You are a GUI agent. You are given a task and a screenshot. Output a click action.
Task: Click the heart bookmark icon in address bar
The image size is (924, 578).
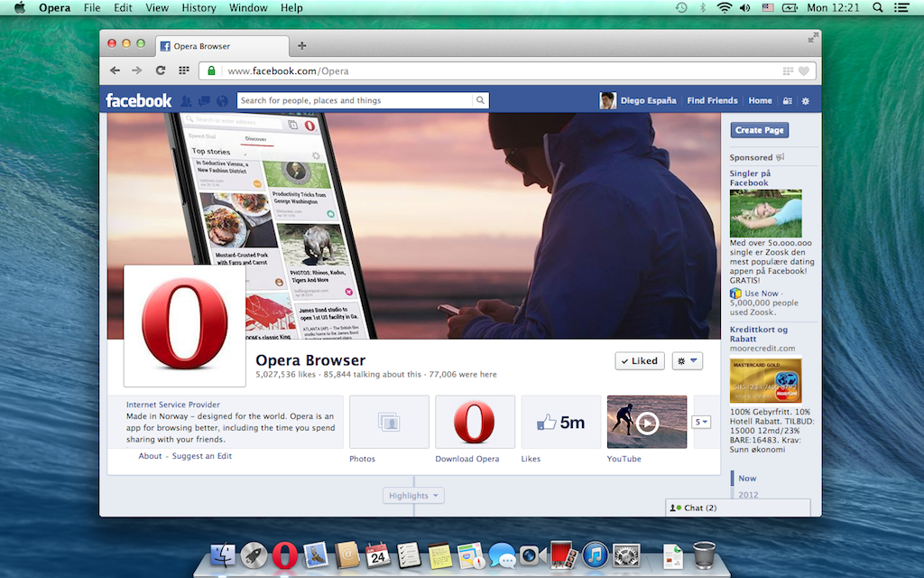(x=803, y=70)
